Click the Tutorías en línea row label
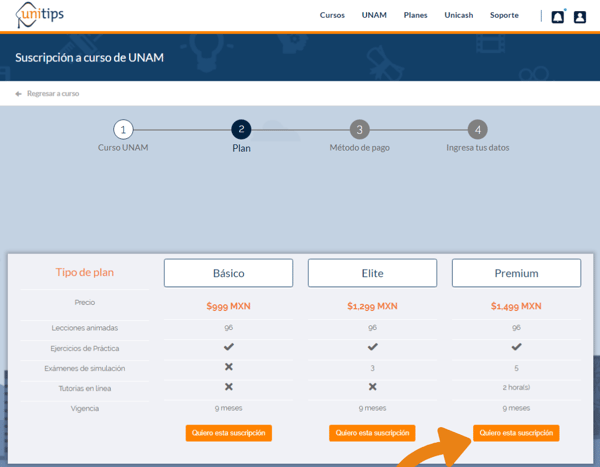 85,389
